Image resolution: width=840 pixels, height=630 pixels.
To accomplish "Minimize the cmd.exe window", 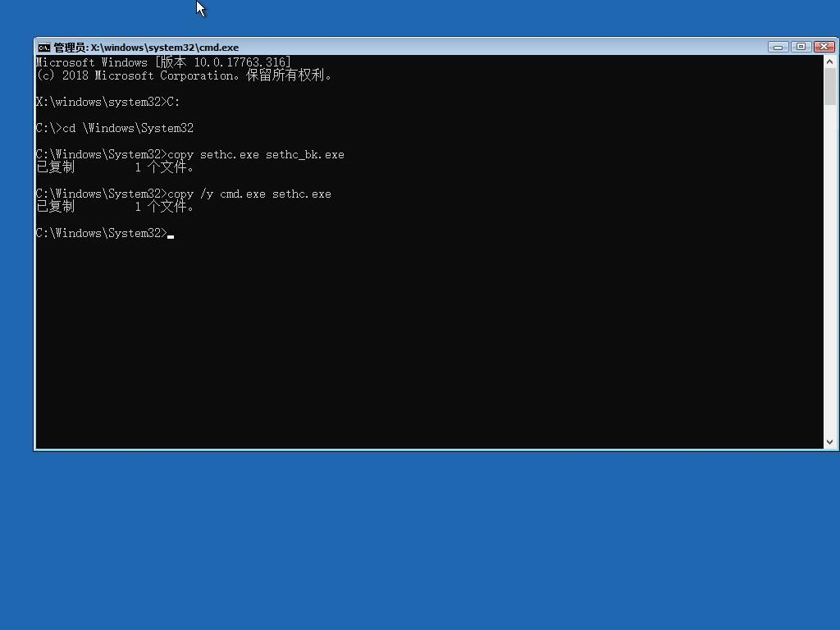I will pos(778,47).
